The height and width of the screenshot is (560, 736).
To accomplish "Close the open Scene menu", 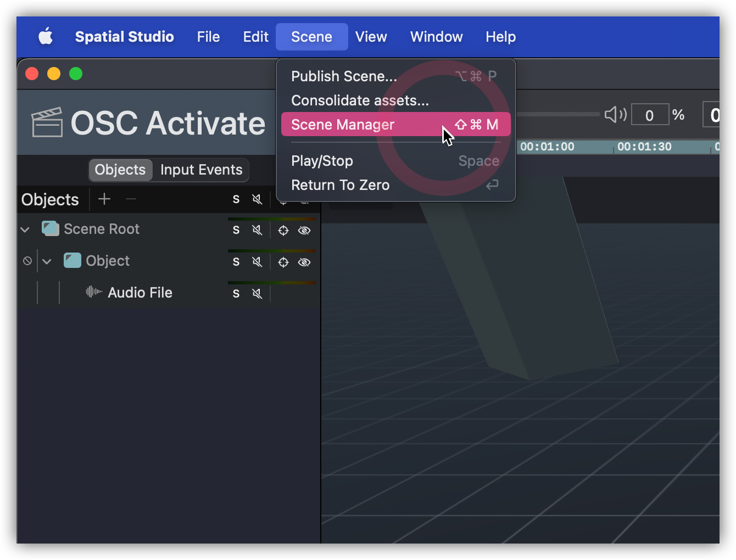I will click(311, 37).
